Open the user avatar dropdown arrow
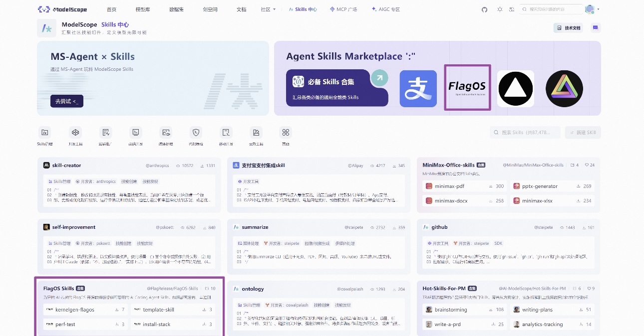 pos(598,9)
